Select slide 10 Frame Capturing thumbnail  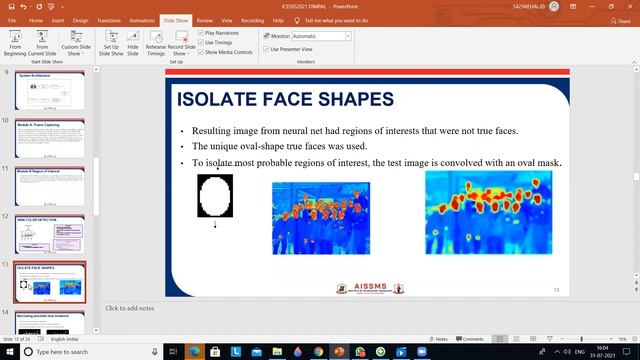pos(50,138)
